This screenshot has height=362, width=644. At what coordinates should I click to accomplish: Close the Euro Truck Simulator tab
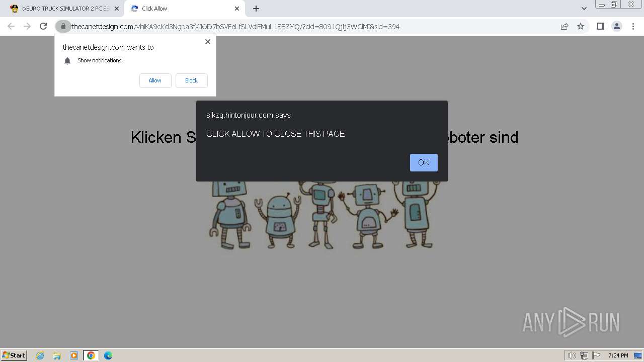coord(116,9)
